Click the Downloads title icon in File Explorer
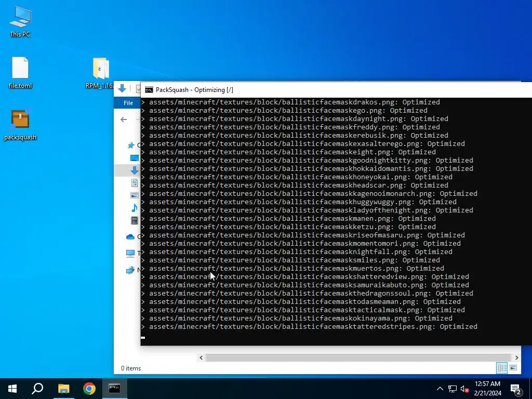 (122, 89)
